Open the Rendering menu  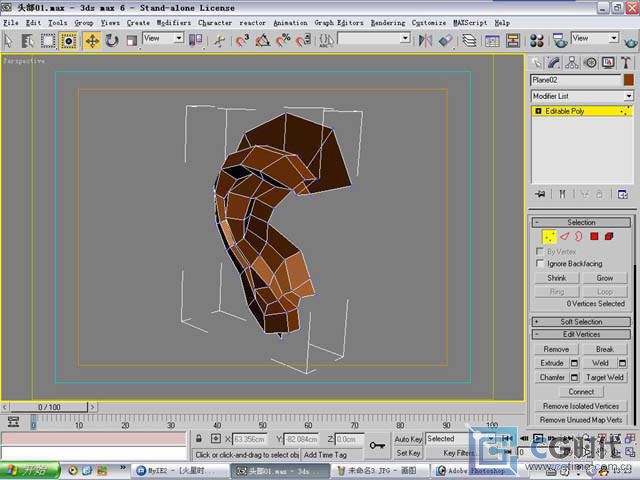click(x=388, y=23)
